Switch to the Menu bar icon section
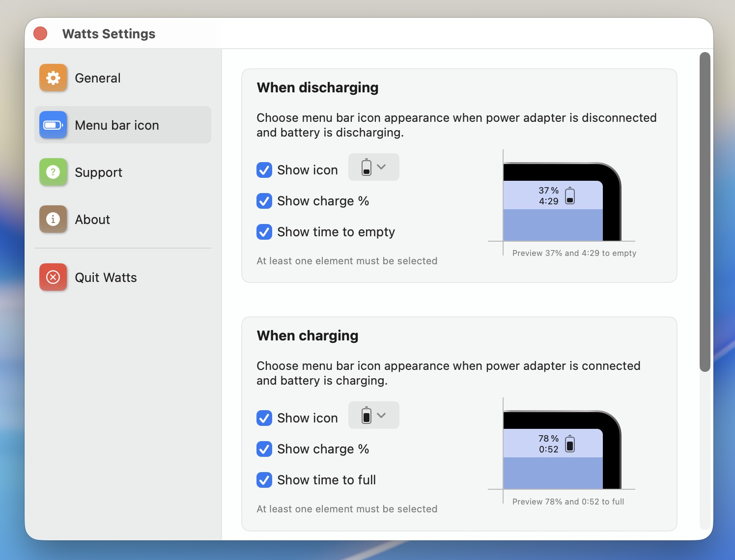Screen dimensions: 735x560 [x=116, y=125]
